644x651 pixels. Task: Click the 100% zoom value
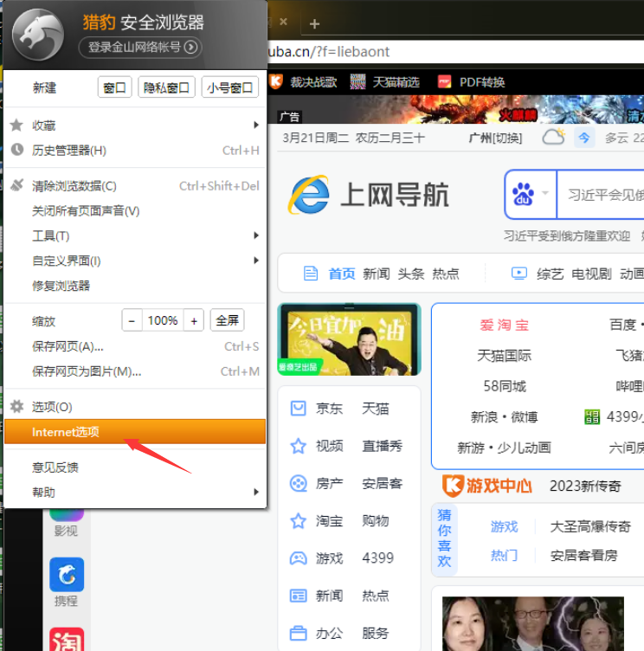click(x=163, y=320)
